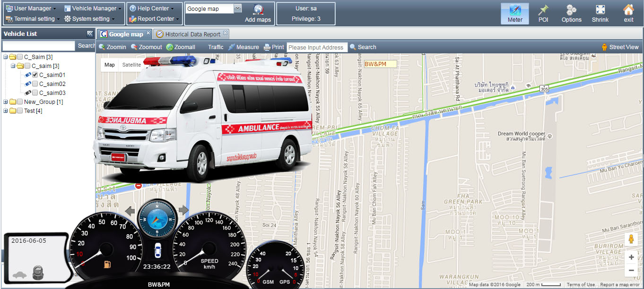Screen dimensions: 644x289
Task: Open the Terms of Use link
Action: coord(581,285)
